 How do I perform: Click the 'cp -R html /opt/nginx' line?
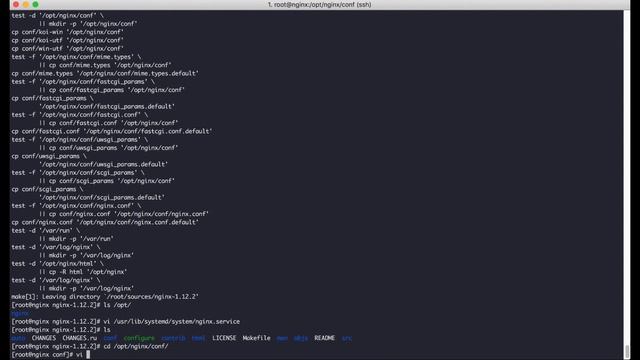click(83, 272)
